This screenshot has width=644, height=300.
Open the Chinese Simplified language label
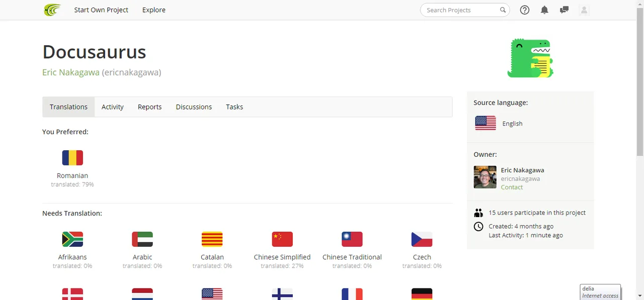pyautogui.click(x=282, y=257)
